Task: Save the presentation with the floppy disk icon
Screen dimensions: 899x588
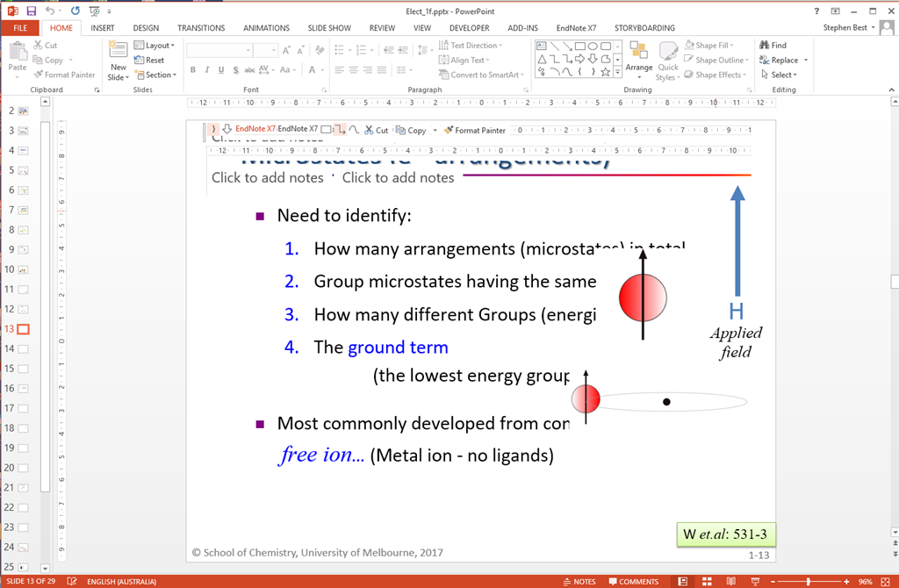Action: coord(31,11)
